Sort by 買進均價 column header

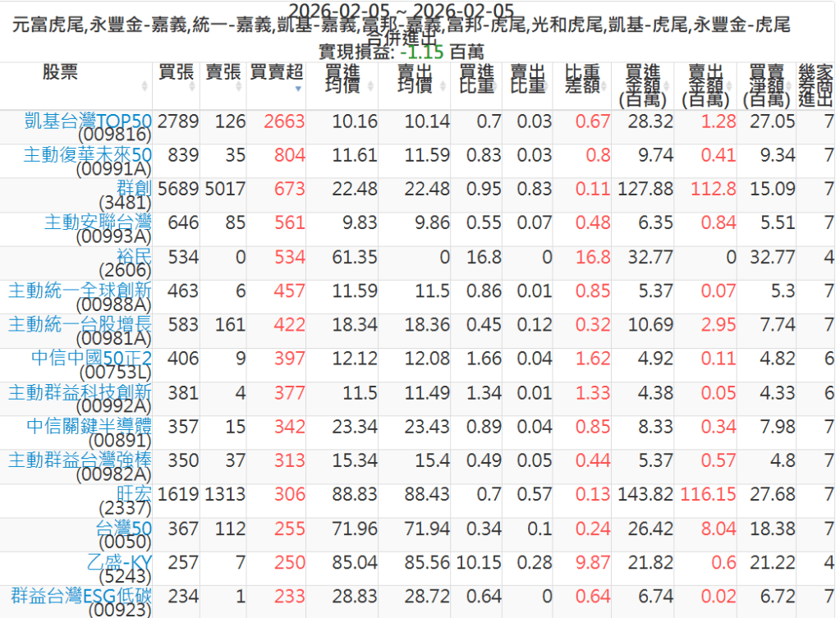click(342, 78)
